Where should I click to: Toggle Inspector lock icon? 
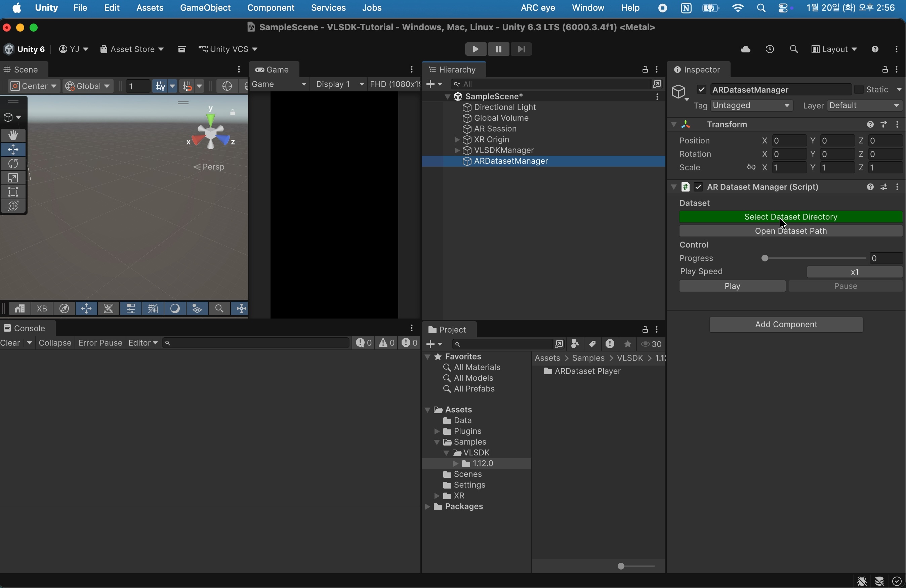click(885, 70)
